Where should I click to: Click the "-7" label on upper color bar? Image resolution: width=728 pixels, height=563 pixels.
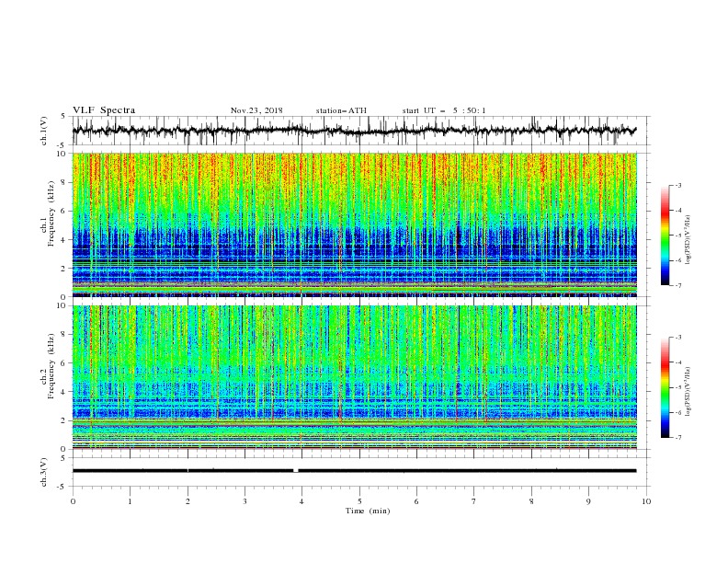click(678, 285)
